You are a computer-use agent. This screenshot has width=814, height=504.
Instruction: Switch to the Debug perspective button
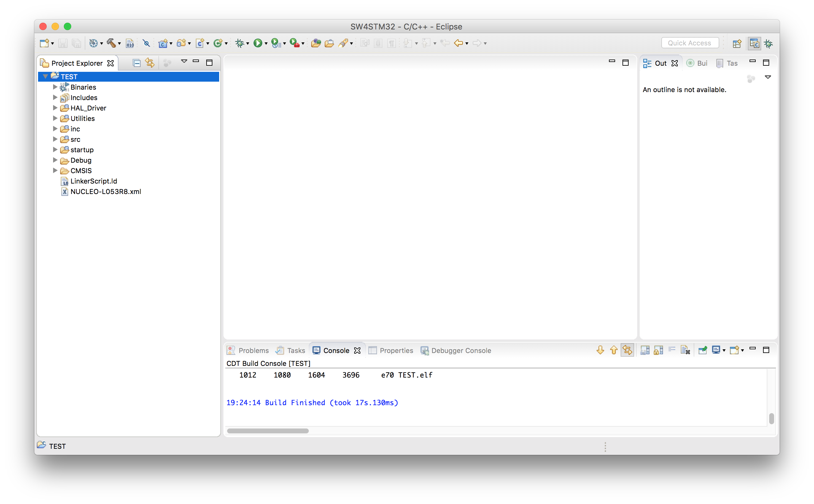[769, 43]
